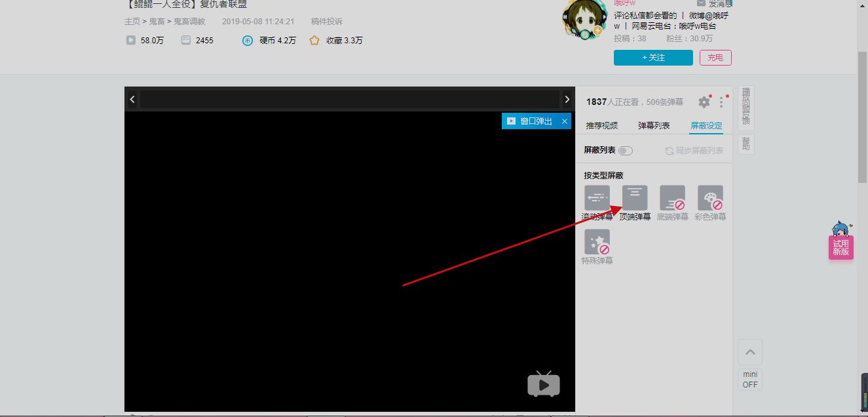Open the 窗口弹出 popup player
The height and width of the screenshot is (417, 868).
(x=531, y=121)
